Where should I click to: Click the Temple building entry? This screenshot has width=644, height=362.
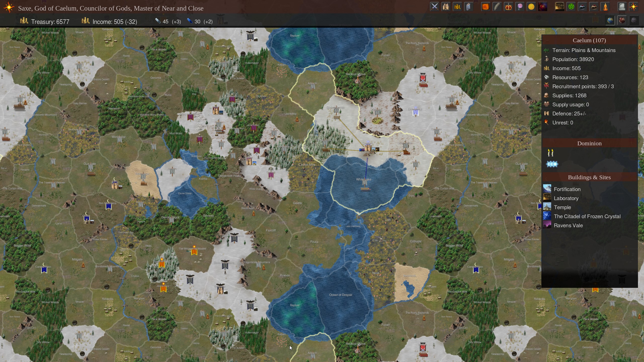562,207
